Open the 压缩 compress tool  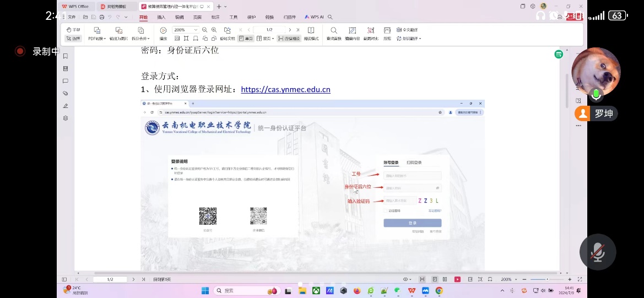[387, 30]
